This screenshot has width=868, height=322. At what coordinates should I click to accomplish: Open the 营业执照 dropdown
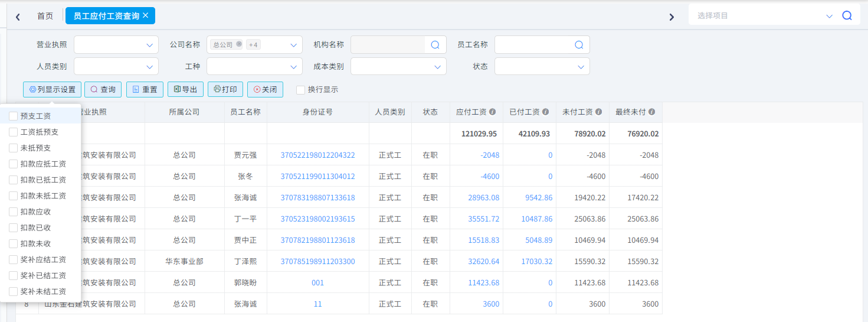116,45
